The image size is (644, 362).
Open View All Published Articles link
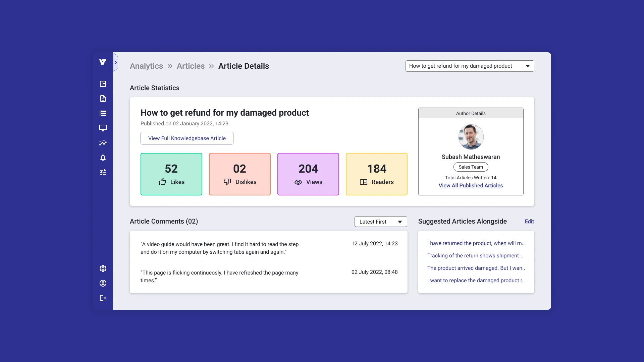[x=471, y=186]
